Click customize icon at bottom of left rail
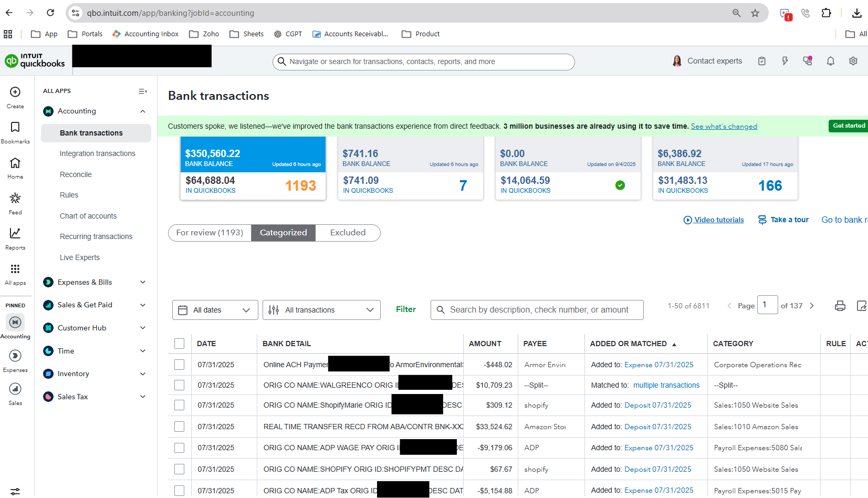The width and height of the screenshot is (868, 498). [15, 491]
